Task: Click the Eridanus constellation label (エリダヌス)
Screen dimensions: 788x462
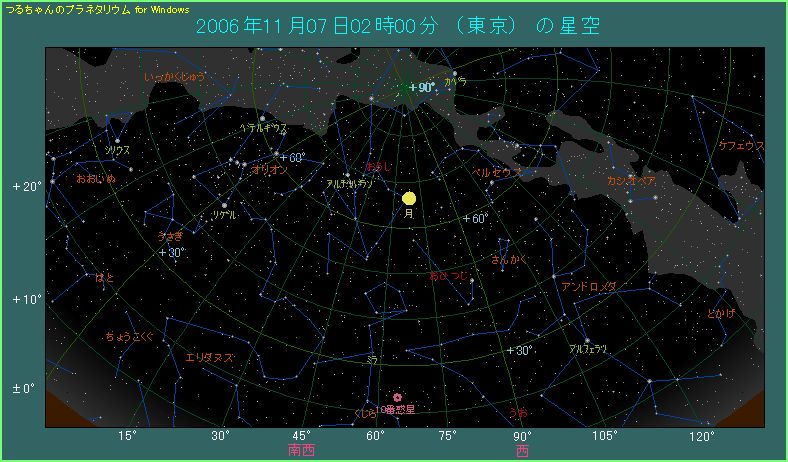Action: tap(209, 356)
